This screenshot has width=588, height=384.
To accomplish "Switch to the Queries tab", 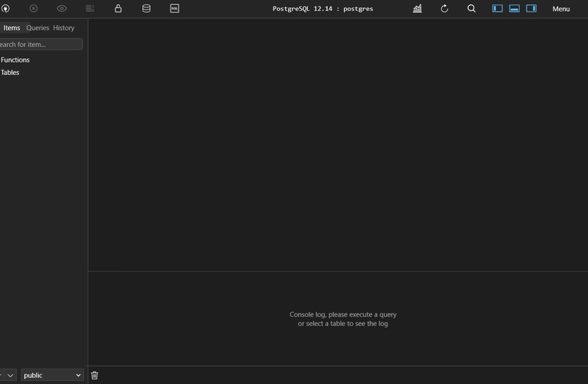I will (x=37, y=28).
